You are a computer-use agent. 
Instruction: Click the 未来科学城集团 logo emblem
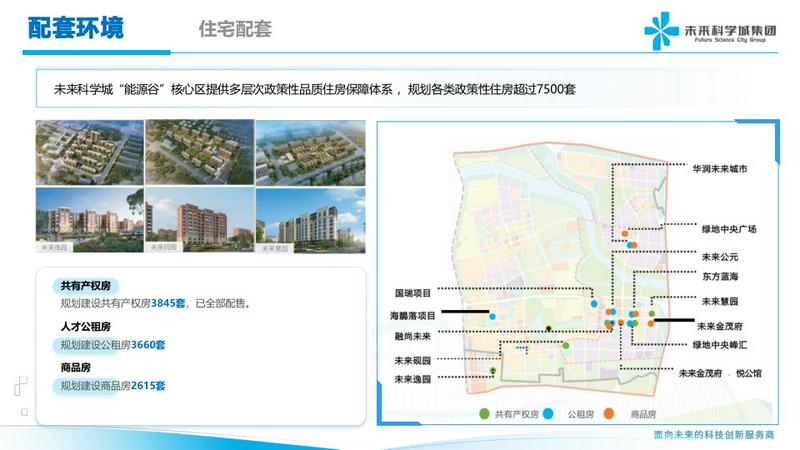[x=661, y=31]
